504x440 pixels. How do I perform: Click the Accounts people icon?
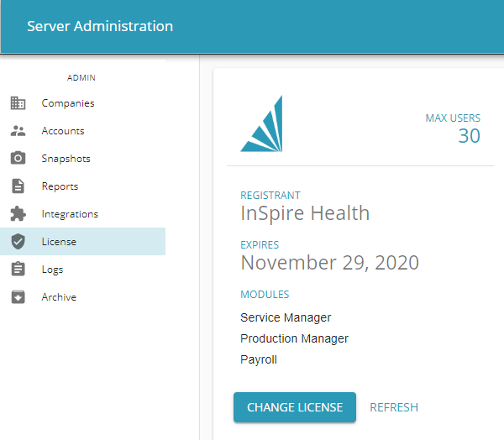(18, 131)
